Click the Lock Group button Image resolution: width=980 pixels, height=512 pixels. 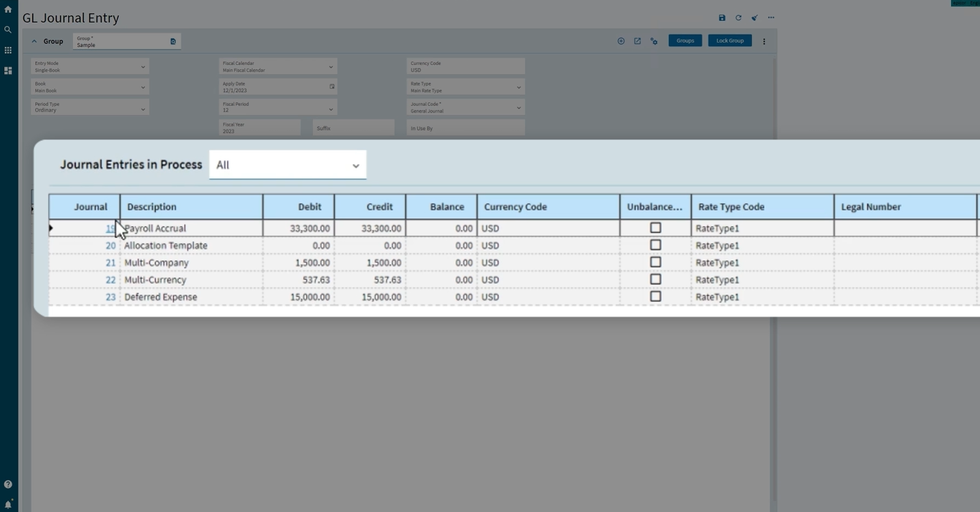tap(730, 40)
